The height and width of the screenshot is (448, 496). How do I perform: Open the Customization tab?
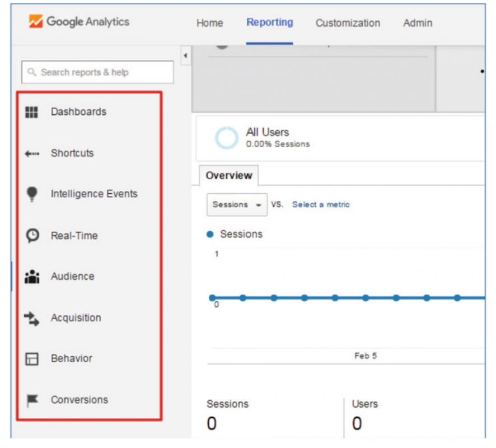(348, 23)
